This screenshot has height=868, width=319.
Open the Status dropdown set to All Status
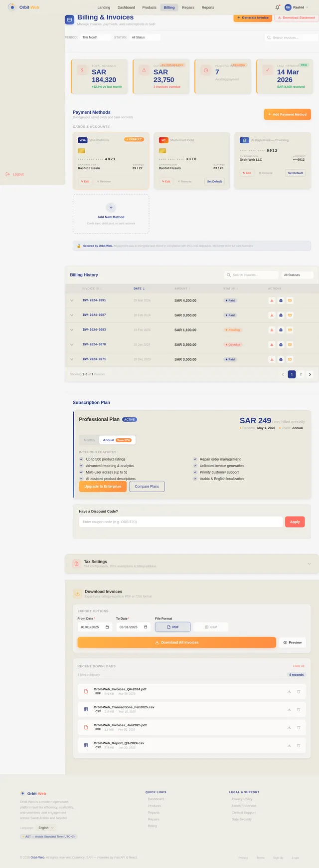point(145,37)
